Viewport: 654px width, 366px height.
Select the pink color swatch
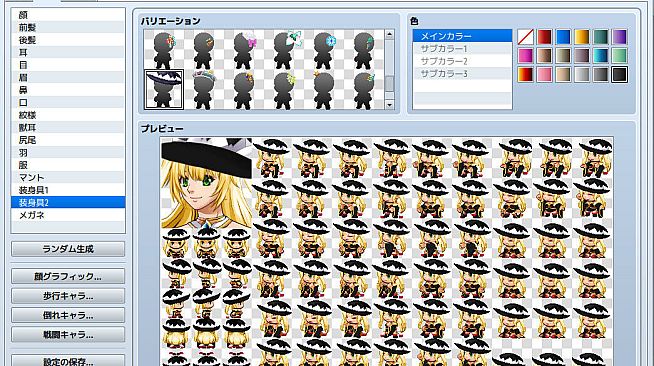(544, 74)
